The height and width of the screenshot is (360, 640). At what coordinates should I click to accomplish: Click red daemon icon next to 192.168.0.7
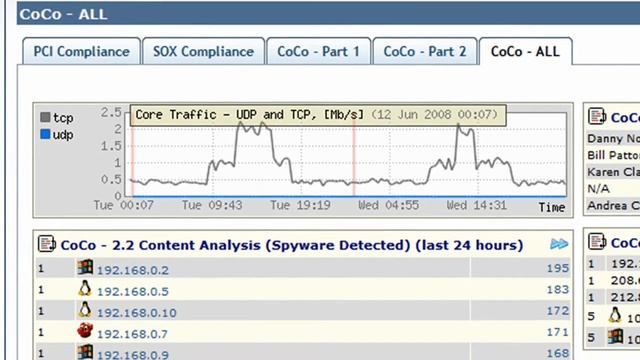(x=85, y=331)
